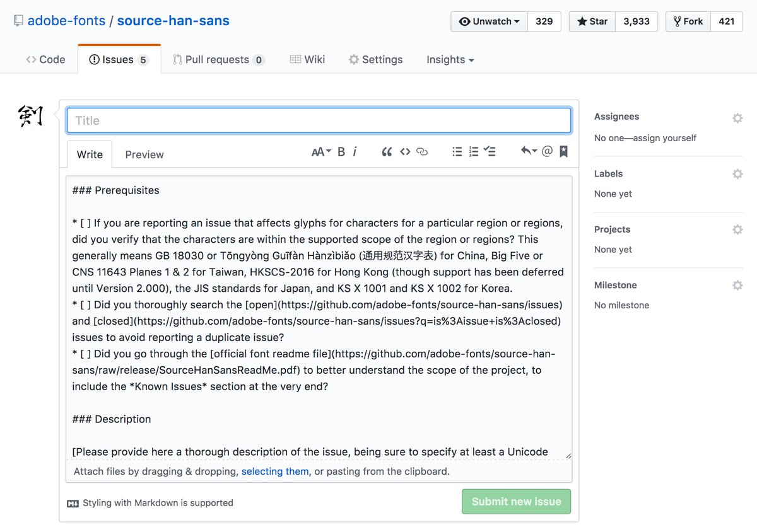Expand the Insights menu
The image size is (757, 532).
tap(449, 59)
